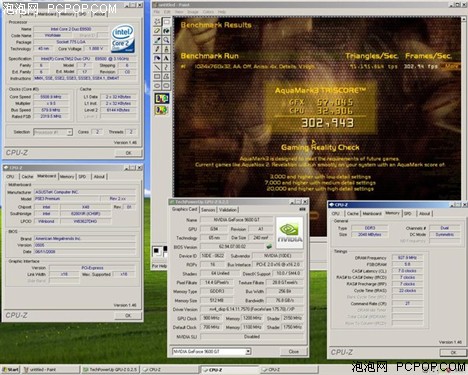The height and width of the screenshot is (375, 468).
Task: Click the Core Speed value field
Action: pos(51,97)
